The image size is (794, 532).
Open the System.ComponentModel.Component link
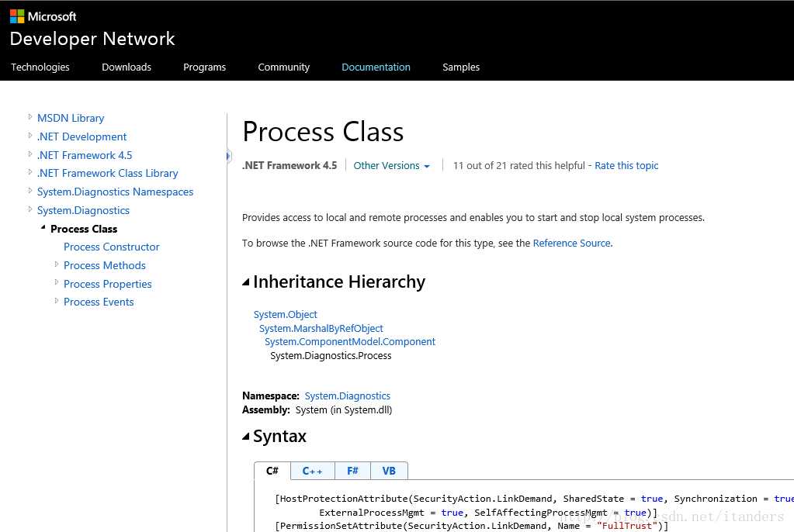point(350,342)
